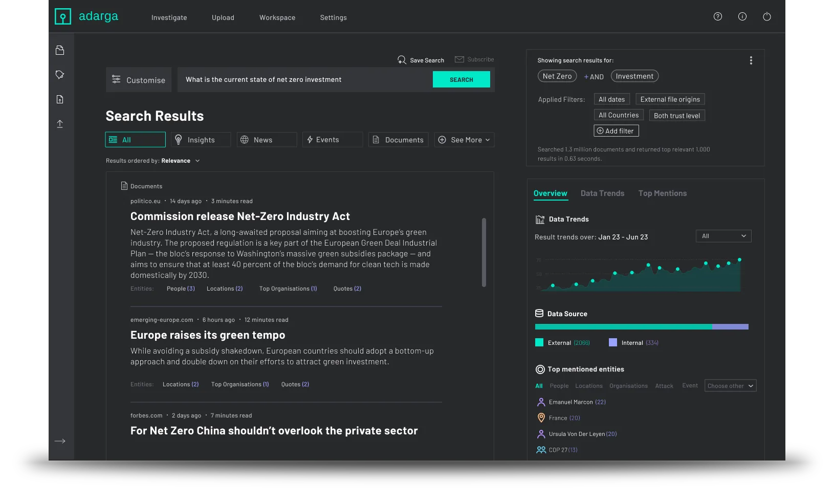Image resolution: width=834 pixels, height=504 pixels.
Task: Click the upload arrow icon in sidebar
Action: pos(60,124)
